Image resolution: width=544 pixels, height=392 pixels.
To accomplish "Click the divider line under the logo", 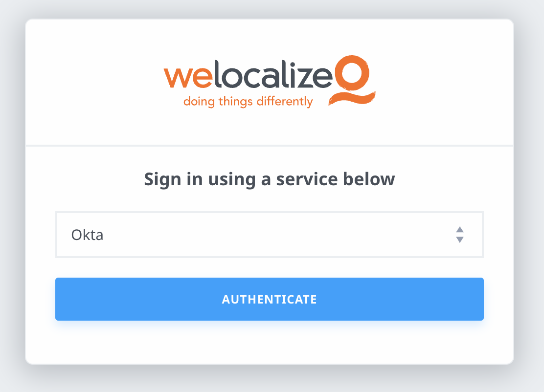I will 270,146.
